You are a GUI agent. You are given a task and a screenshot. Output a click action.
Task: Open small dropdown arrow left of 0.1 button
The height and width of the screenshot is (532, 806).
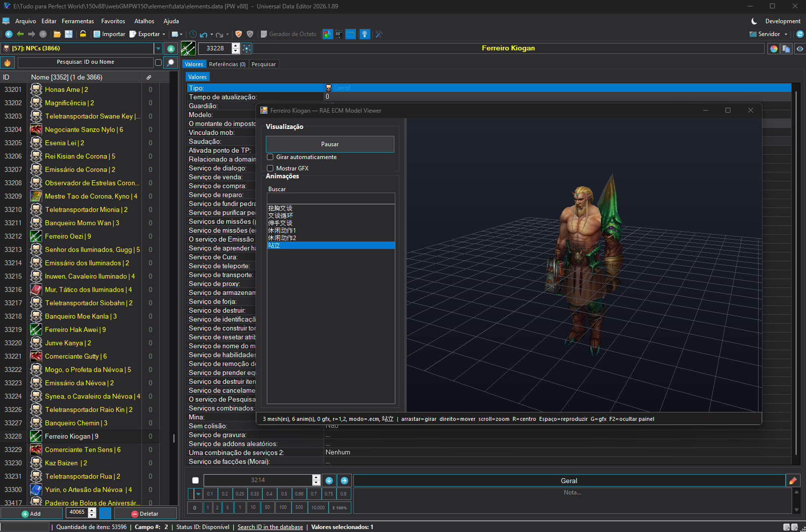(x=198, y=494)
